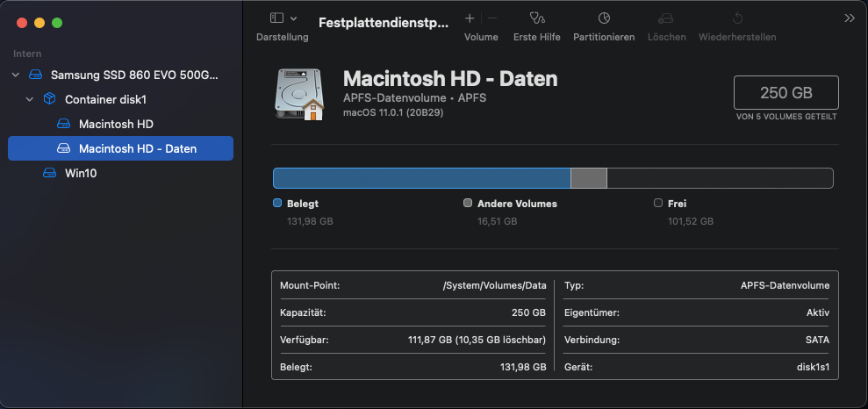
Task: Click the Intern sidebar section header
Action: click(27, 54)
